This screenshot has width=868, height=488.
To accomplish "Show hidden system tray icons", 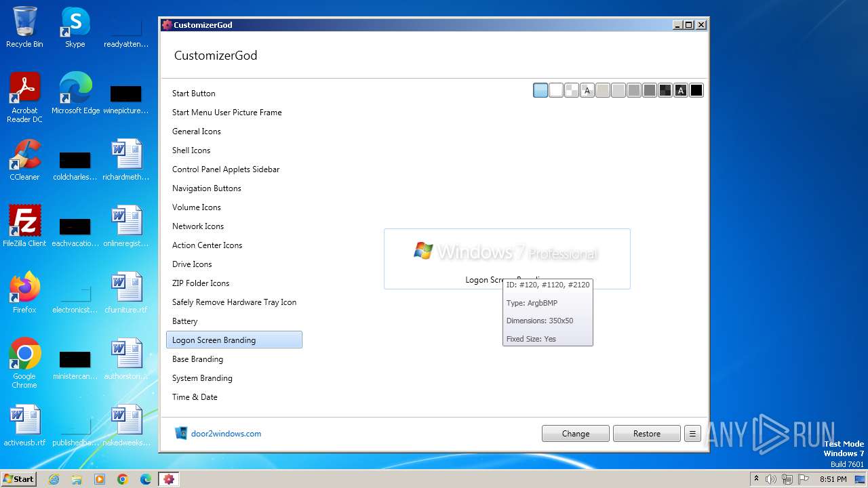I will click(x=757, y=479).
